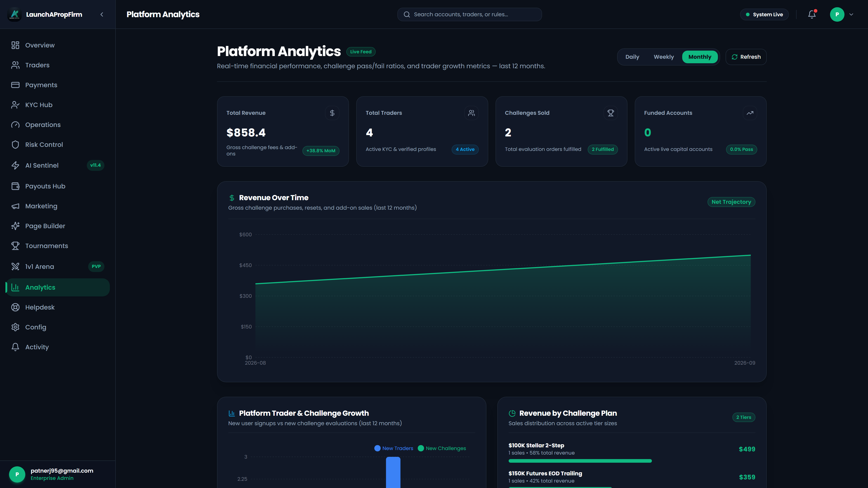Click the Analytics bar chart icon
This screenshot has width=868, height=488.
(15, 287)
